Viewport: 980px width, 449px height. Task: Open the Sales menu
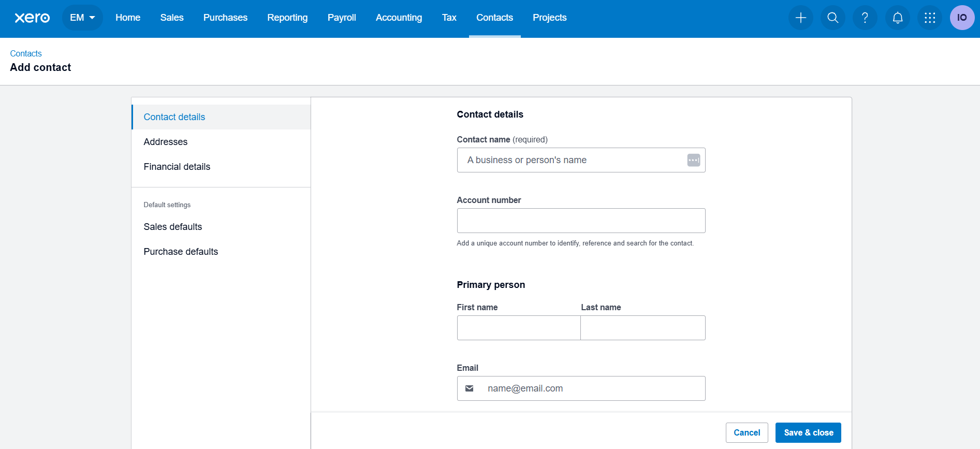pos(172,18)
